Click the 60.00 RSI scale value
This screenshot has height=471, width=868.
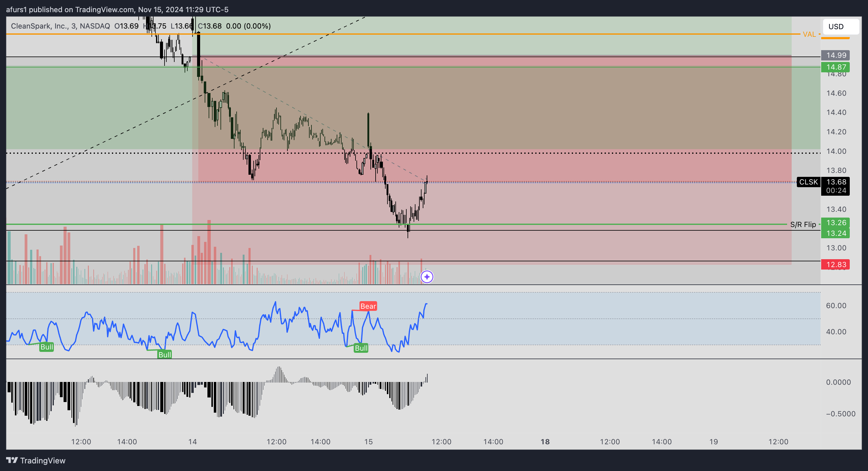tap(836, 305)
